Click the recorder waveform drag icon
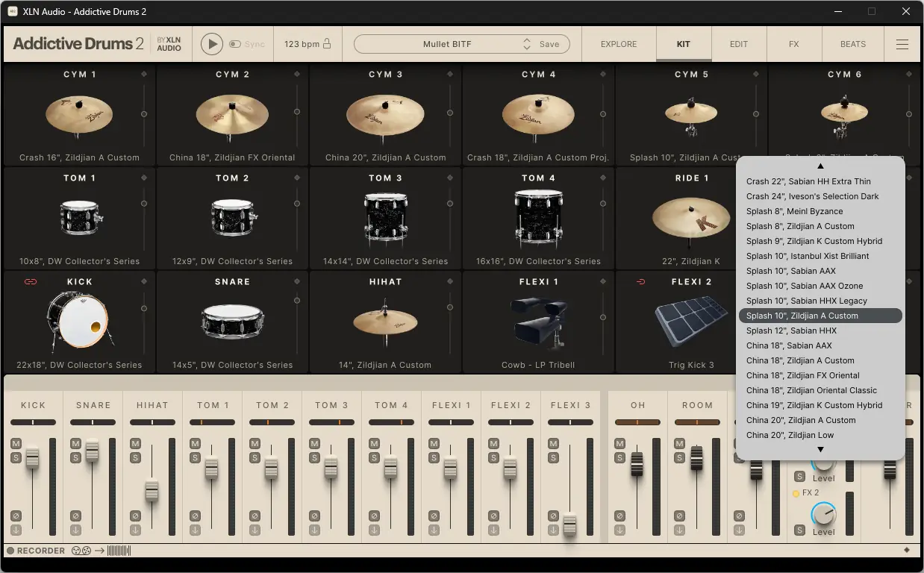The width and height of the screenshot is (924, 573). [119, 551]
